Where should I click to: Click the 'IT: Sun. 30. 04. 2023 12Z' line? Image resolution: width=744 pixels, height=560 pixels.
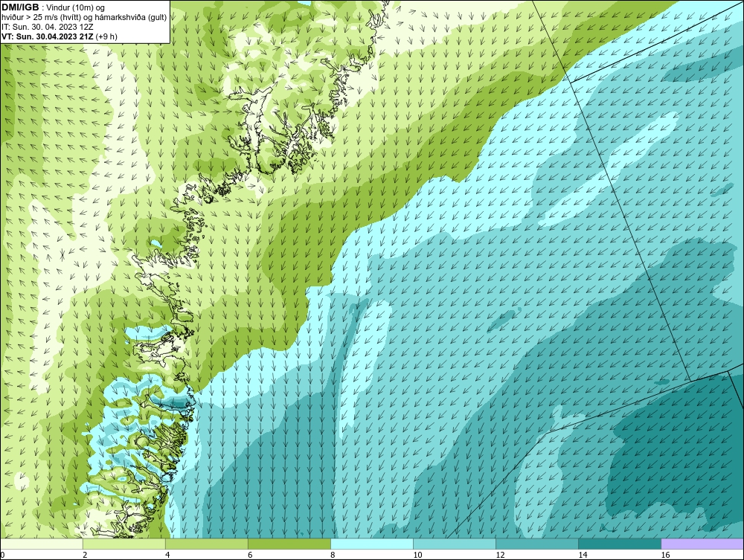click(x=47, y=27)
